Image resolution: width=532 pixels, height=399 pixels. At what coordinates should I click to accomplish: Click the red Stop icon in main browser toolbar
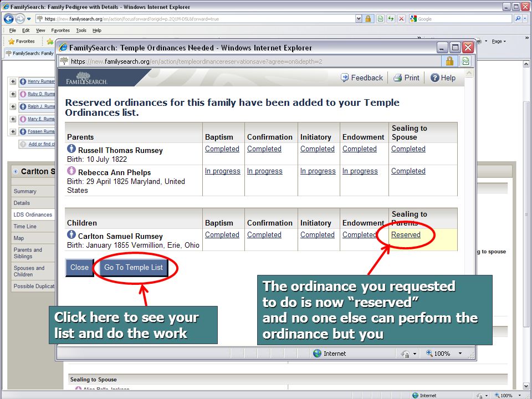[401, 19]
